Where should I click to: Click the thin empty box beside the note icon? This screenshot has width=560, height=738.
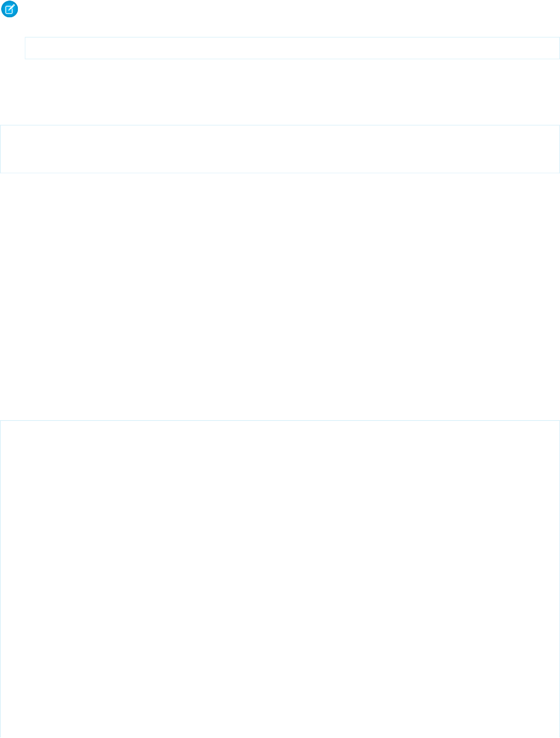tap(292, 48)
